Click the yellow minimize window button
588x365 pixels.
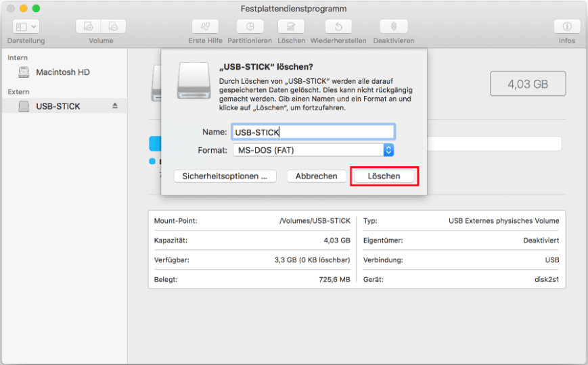click(x=24, y=8)
